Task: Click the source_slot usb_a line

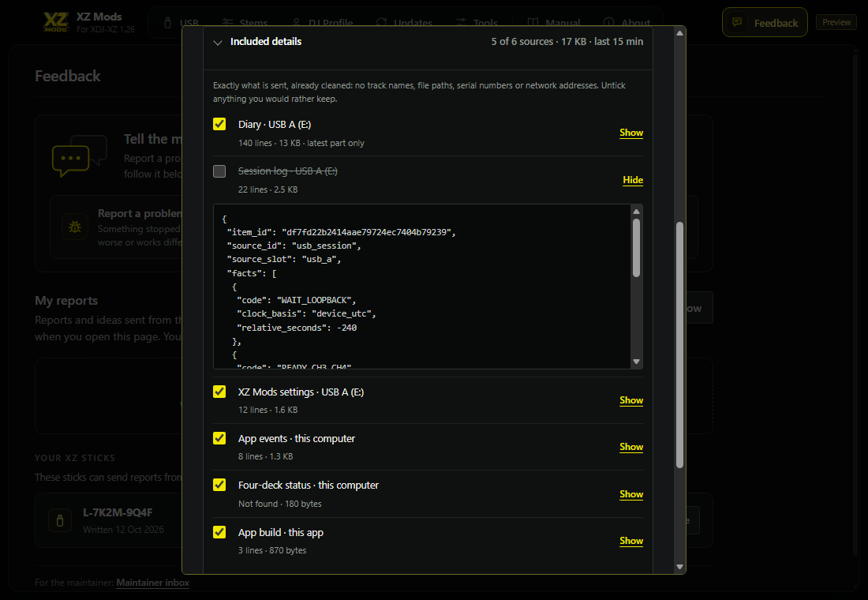Action: click(x=284, y=259)
